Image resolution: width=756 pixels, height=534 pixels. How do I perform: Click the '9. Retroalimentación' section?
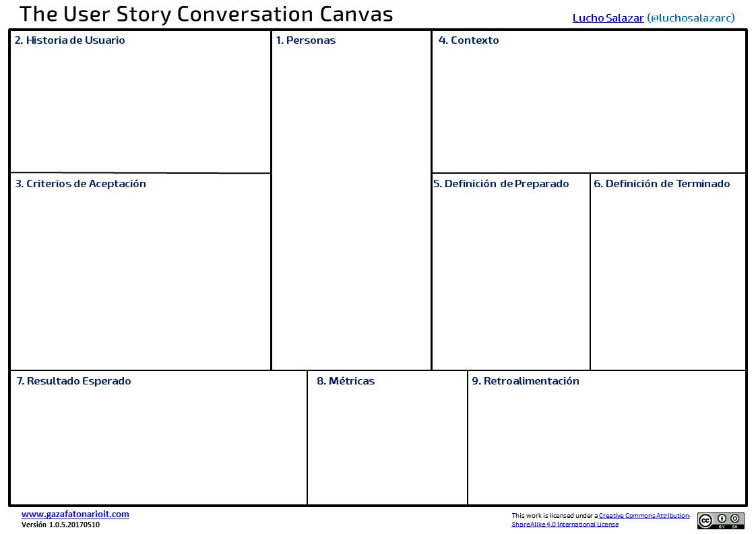click(607, 438)
